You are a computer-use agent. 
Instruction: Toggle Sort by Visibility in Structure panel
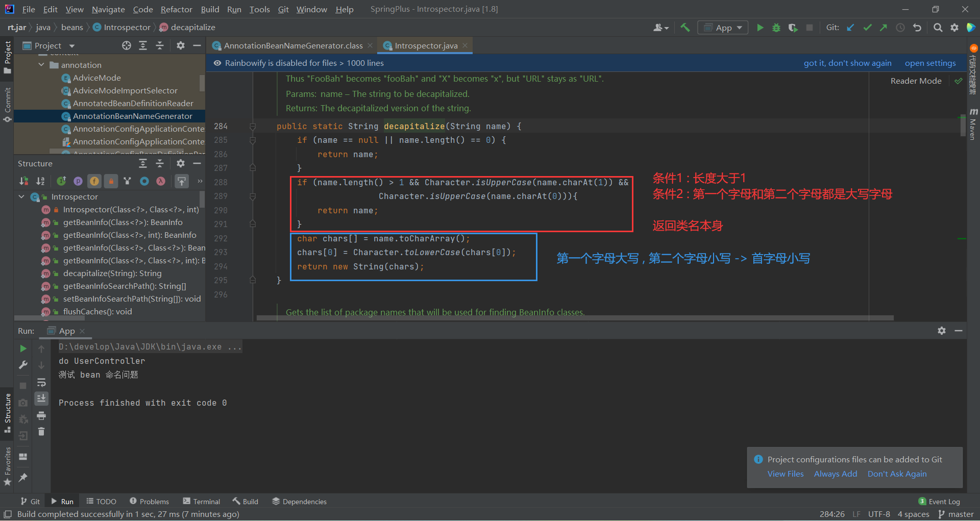[x=24, y=181]
